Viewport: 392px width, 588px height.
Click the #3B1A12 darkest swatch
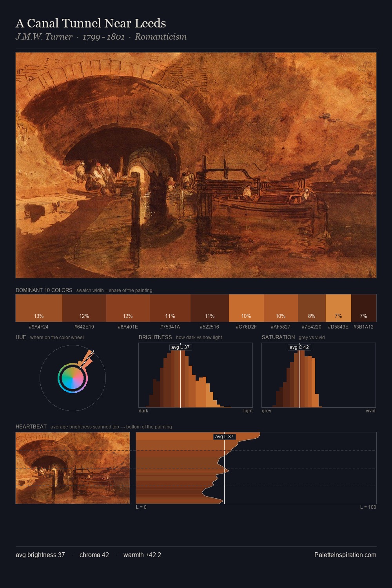click(364, 308)
